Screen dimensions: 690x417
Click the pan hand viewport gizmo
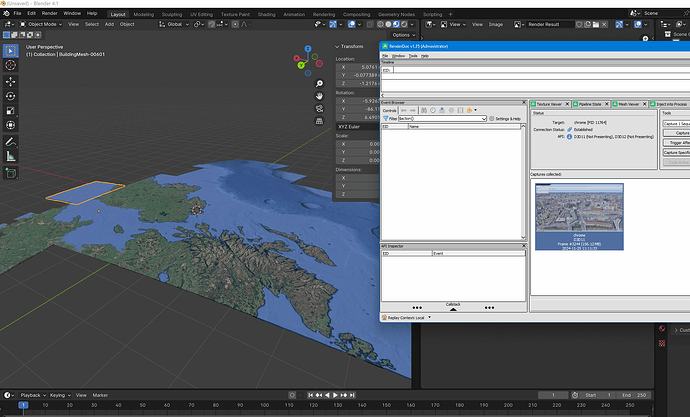[x=319, y=96]
